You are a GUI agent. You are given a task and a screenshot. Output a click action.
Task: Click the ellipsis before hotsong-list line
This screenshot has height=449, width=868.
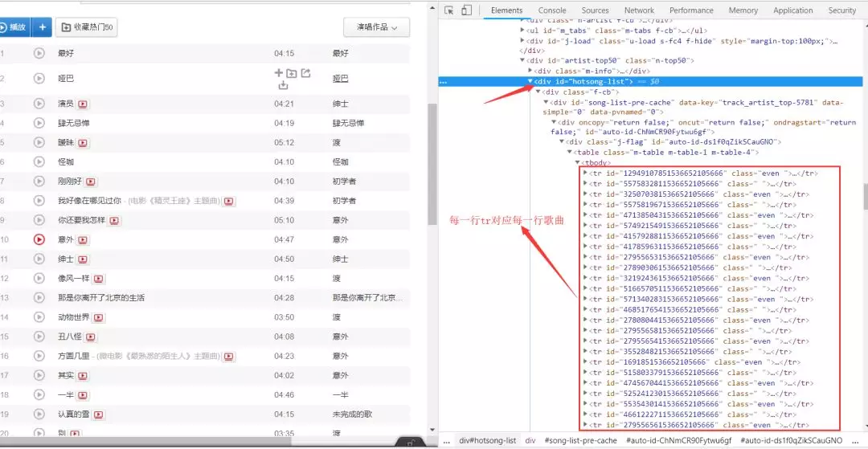tap(443, 82)
